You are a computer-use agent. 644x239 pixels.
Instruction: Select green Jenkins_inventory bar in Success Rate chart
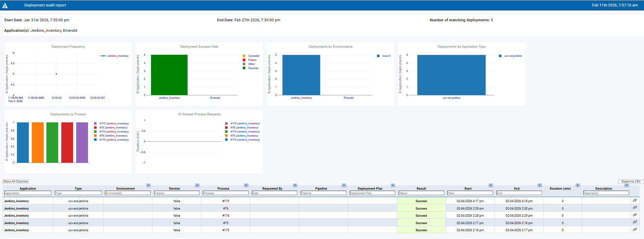[169, 75]
